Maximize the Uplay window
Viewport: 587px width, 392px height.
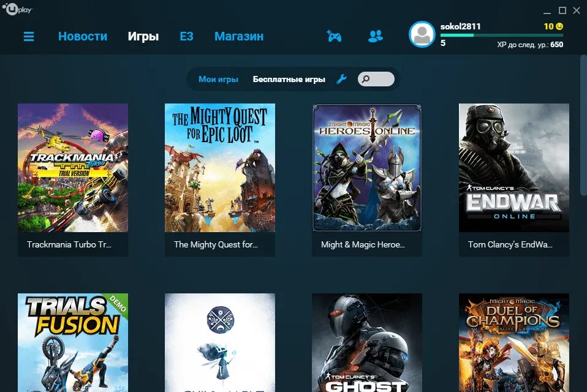click(x=562, y=10)
